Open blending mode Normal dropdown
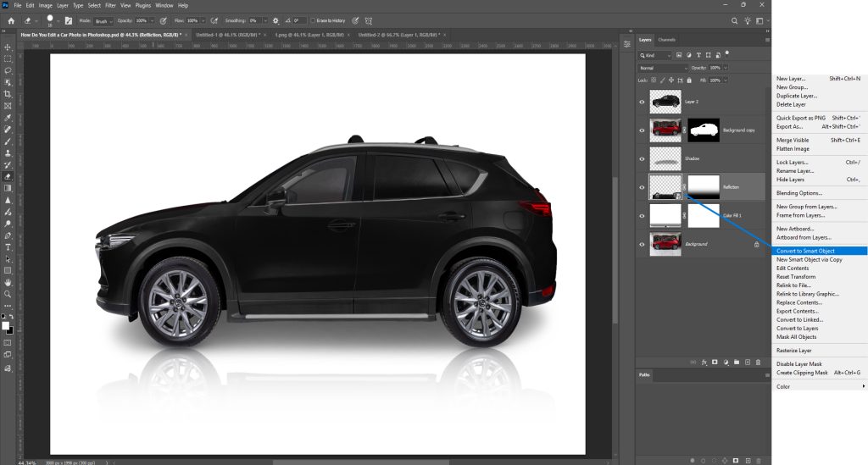 coord(663,68)
